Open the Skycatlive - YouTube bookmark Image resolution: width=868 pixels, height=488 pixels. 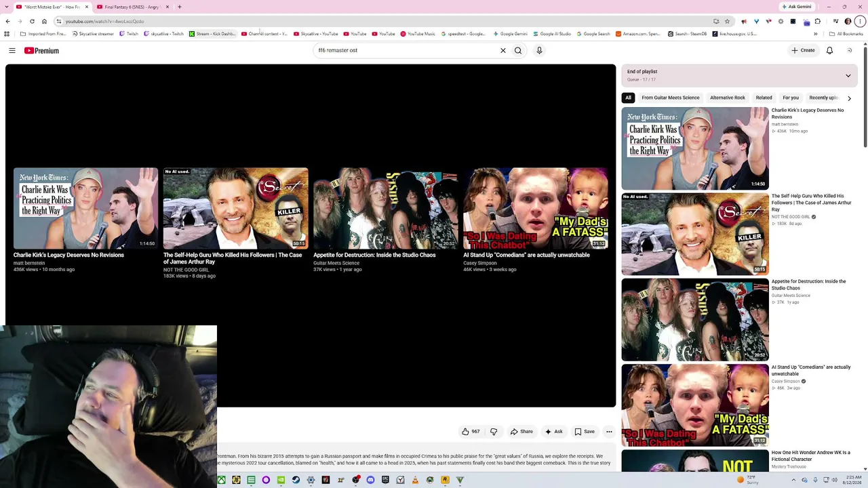pos(316,34)
